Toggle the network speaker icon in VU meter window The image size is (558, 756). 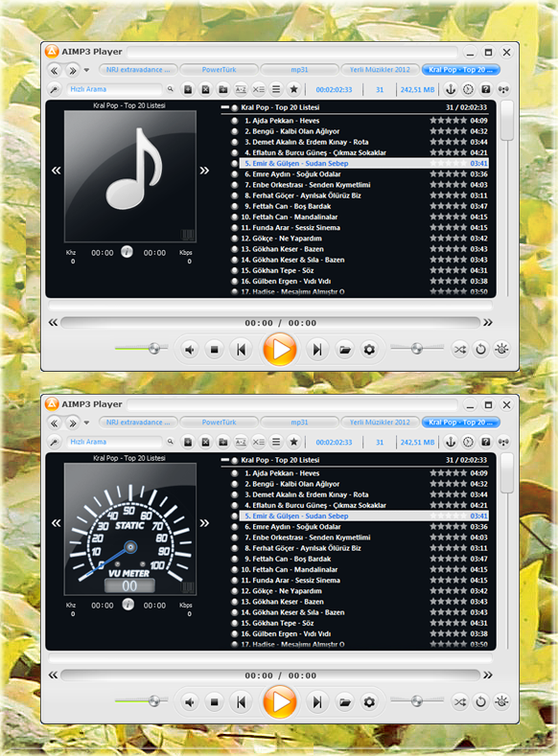[503, 442]
